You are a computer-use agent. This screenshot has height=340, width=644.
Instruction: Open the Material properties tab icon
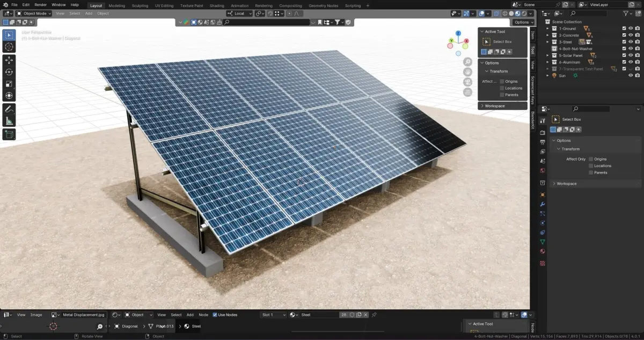click(x=543, y=251)
